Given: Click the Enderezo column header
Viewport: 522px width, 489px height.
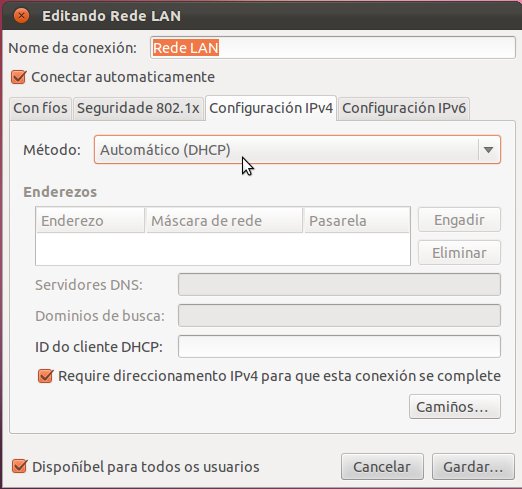Looking at the screenshot, I should (x=90, y=221).
